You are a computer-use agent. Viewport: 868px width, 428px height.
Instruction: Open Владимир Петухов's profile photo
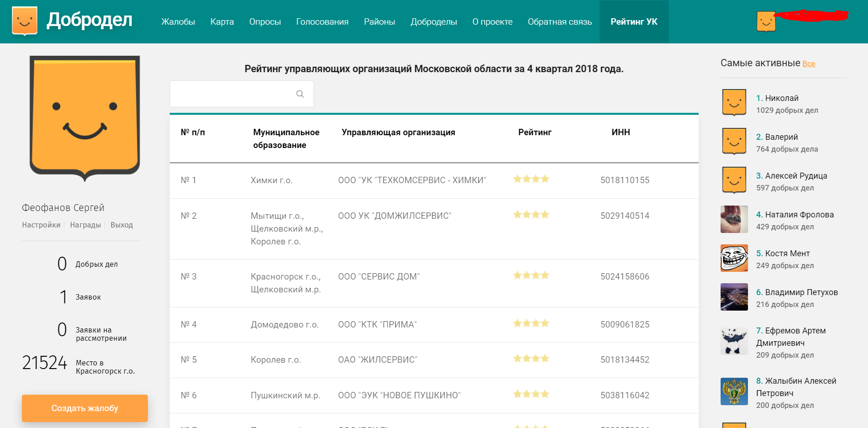tap(734, 297)
